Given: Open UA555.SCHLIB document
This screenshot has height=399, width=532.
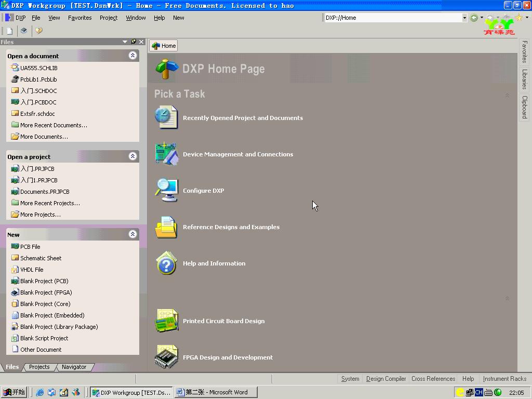Looking at the screenshot, I should point(38,68).
